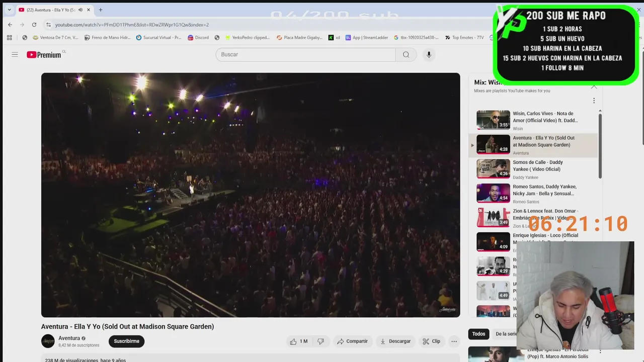644x362 pixels.
Task: Play the 4:29 duration playlist thumbnail
Action: tap(493, 266)
